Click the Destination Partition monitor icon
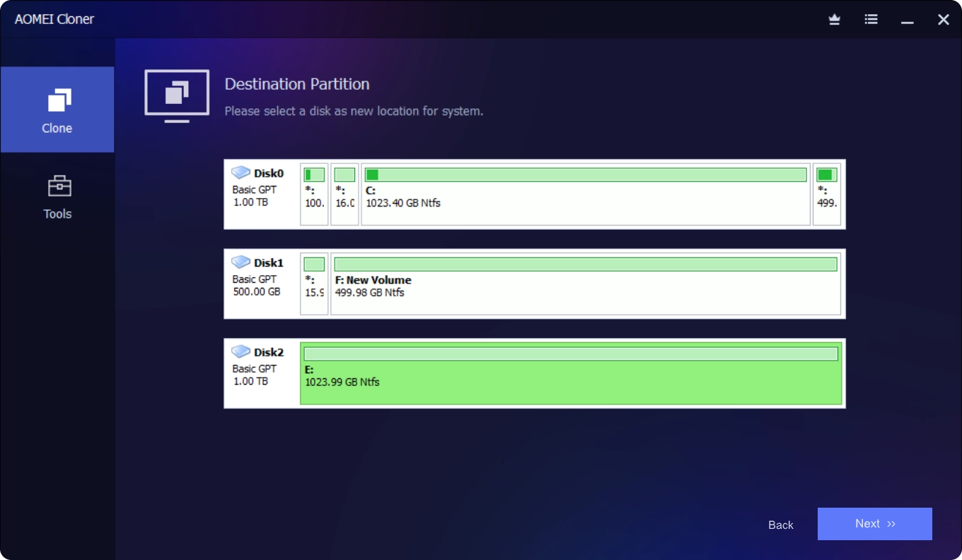Viewport: 962px width, 560px height. pyautogui.click(x=177, y=95)
